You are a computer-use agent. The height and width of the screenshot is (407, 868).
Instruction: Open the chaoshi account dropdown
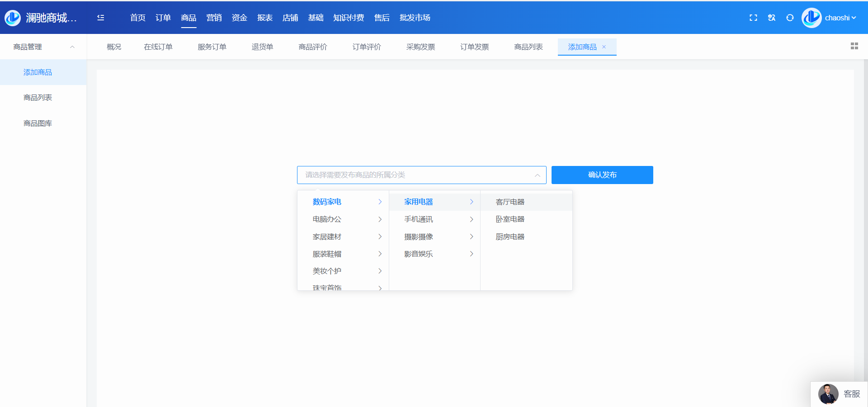tap(840, 18)
